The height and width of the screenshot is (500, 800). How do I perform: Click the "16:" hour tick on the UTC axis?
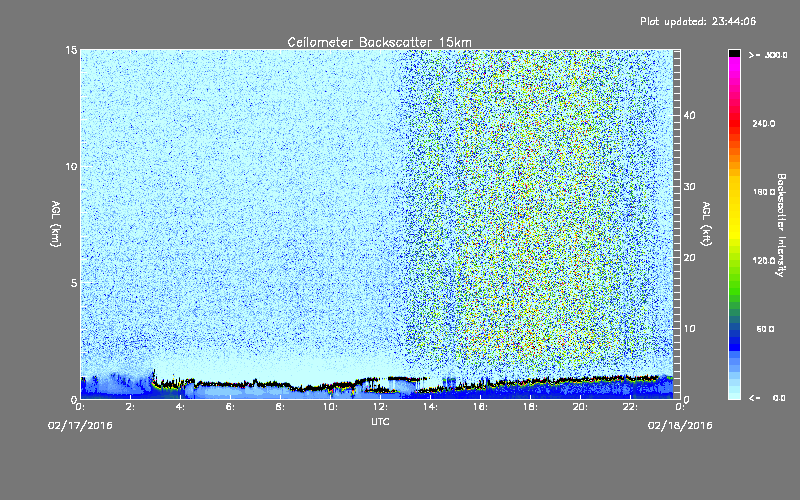pos(480,407)
